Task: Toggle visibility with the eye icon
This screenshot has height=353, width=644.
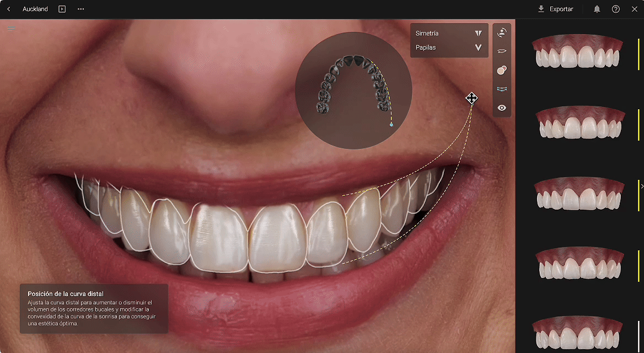Action: point(502,108)
